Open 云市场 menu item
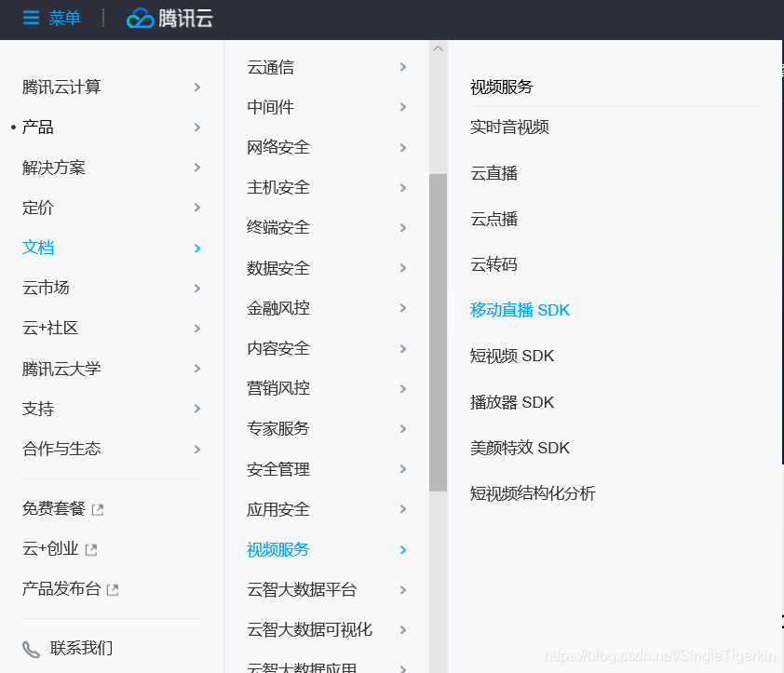The width and height of the screenshot is (784, 673). [46, 288]
